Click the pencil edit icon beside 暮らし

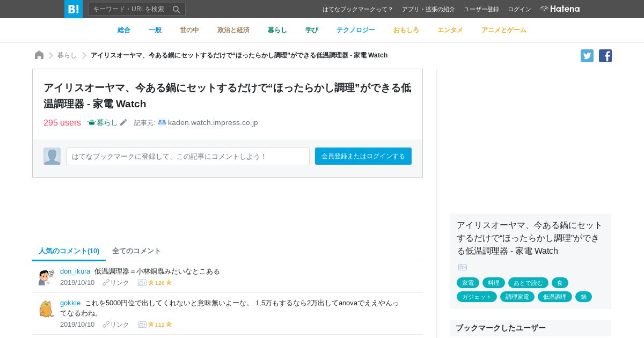tap(123, 122)
